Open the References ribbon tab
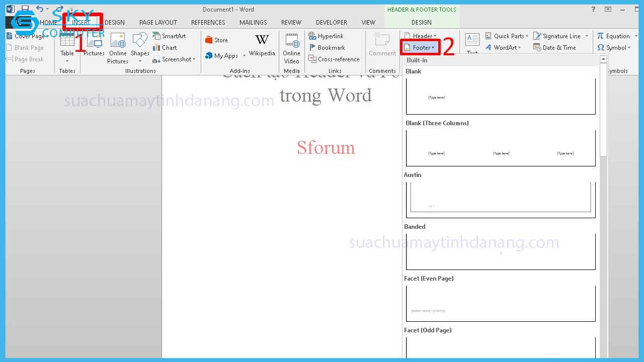This screenshot has height=362, width=644. [x=208, y=23]
